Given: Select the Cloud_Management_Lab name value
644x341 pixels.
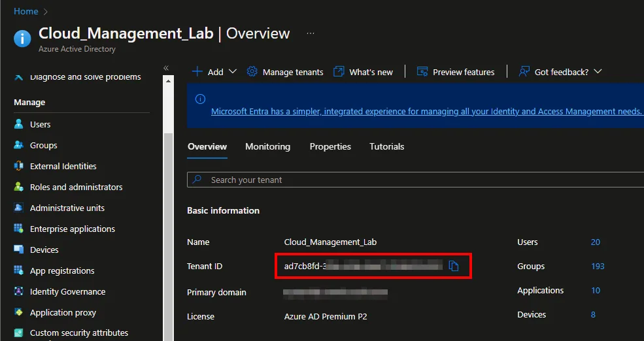Looking at the screenshot, I should pyautogui.click(x=330, y=242).
